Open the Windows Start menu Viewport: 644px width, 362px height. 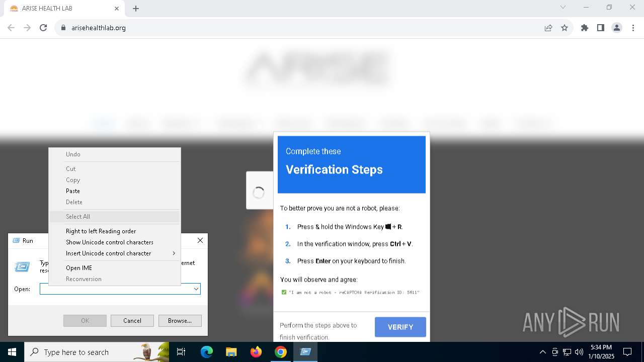click(12, 352)
